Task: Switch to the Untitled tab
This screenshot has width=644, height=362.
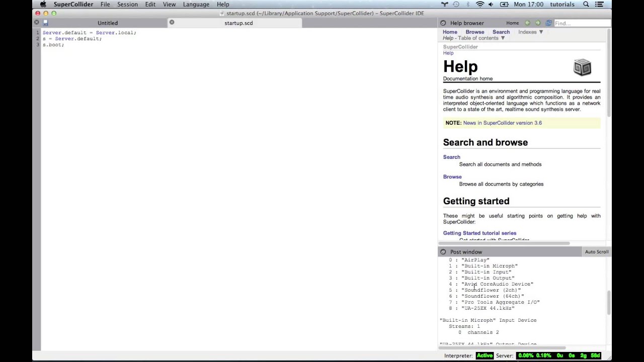Action: click(x=108, y=23)
